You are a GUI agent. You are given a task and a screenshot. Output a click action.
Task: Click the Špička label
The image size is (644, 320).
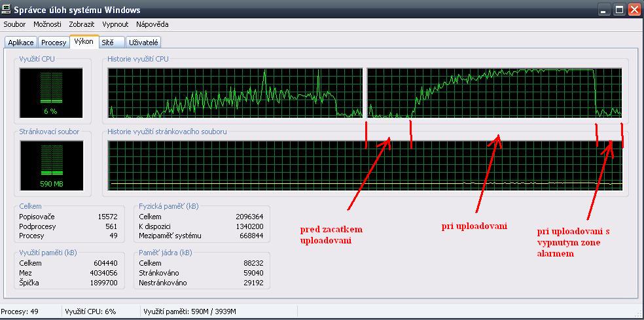[x=29, y=283]
